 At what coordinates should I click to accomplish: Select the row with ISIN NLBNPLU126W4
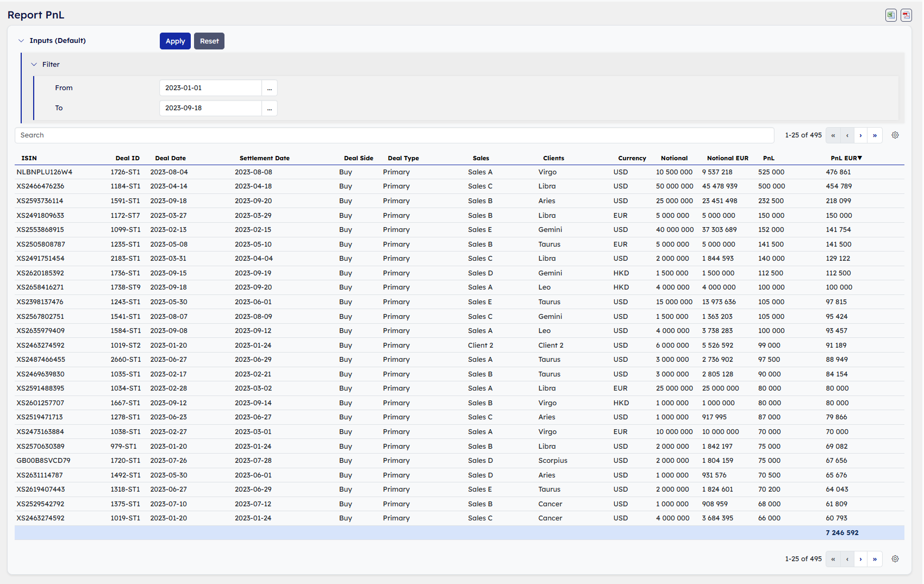tap(44, 172)
